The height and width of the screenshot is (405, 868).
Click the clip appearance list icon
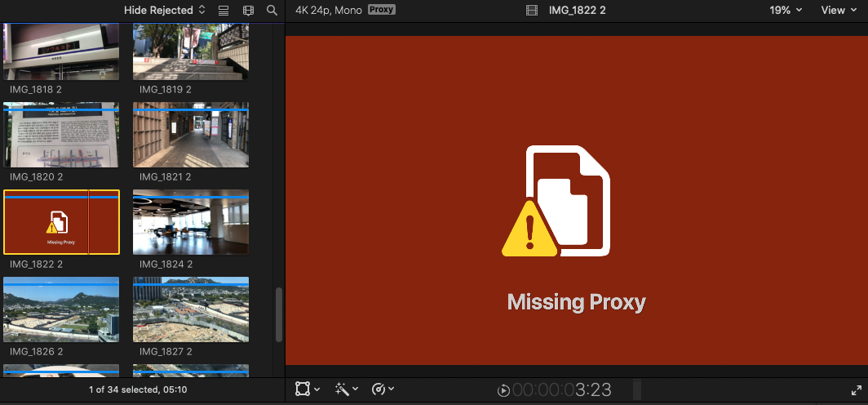coord(223,11)
